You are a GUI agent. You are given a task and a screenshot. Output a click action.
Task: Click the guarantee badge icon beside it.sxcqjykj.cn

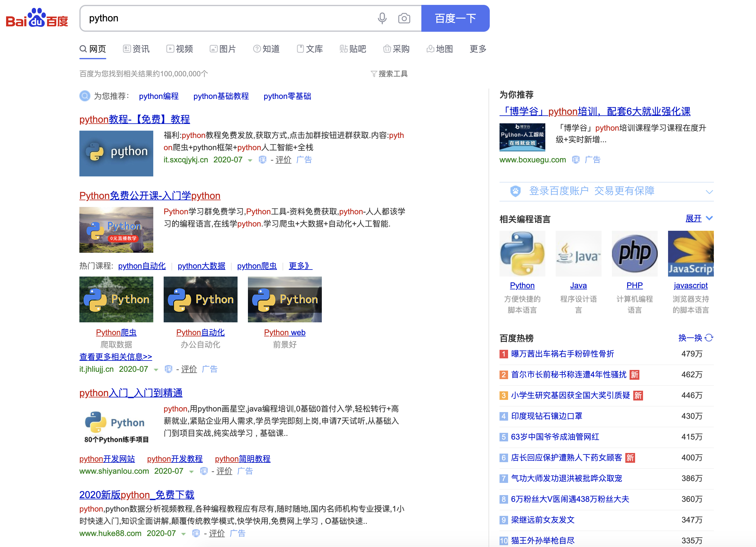click(x=263, y=160)
